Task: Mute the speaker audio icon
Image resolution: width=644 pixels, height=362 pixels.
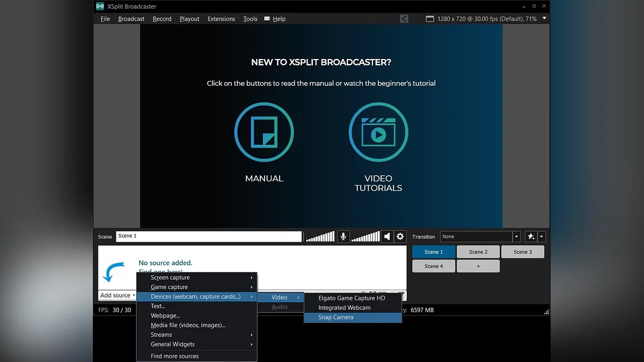Action: 387,237
